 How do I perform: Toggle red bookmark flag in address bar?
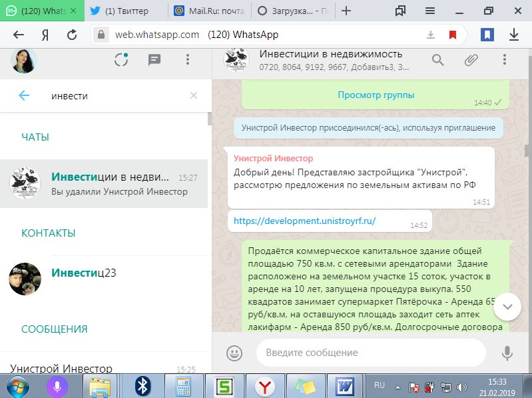tap(453, 35)
